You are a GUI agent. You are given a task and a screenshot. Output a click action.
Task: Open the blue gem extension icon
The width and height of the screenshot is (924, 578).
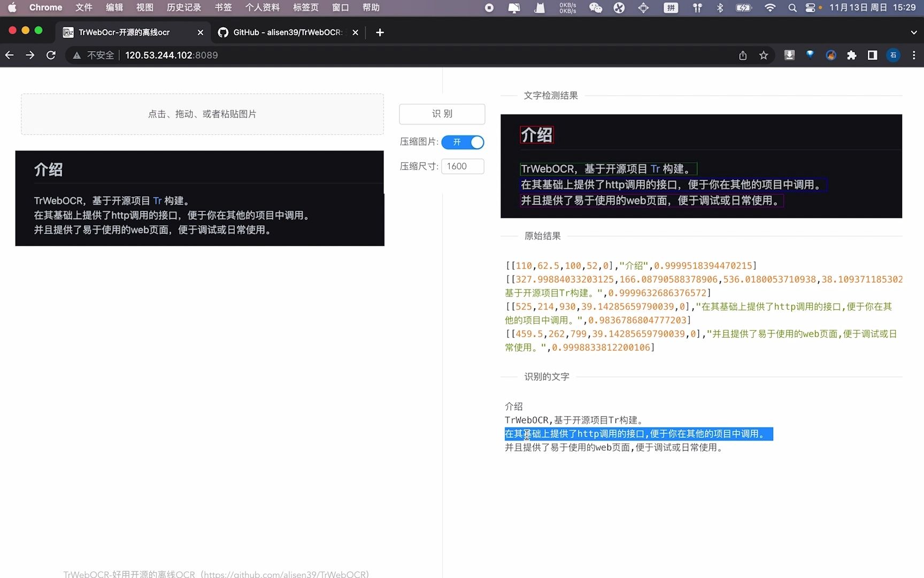tap(810, 55)
